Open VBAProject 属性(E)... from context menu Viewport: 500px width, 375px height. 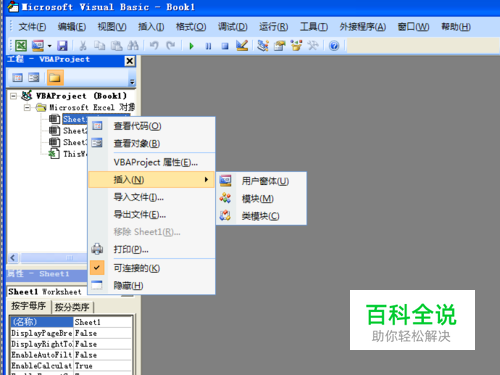point(152,162)
